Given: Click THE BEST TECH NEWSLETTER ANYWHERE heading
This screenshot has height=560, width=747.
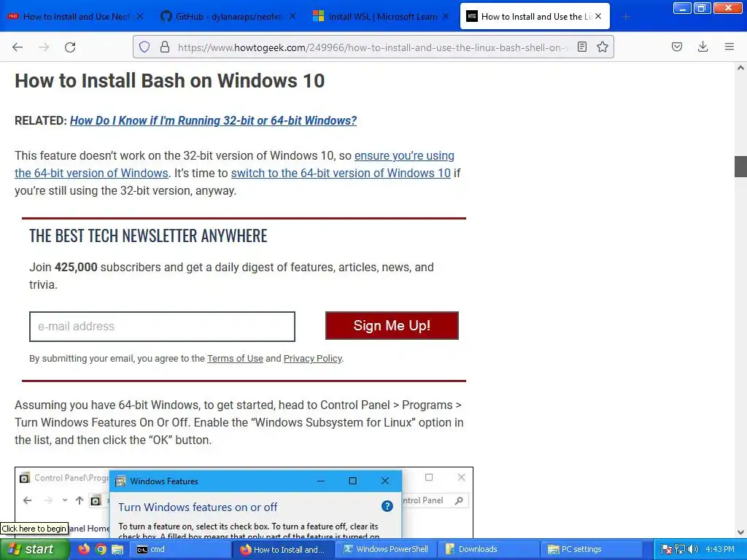Looking at the screenshot, I should click(148, 236).
